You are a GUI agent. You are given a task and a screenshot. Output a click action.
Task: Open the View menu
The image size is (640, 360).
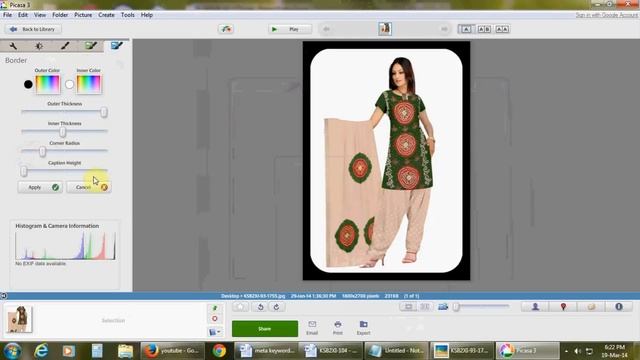click(x=40, y=15)
